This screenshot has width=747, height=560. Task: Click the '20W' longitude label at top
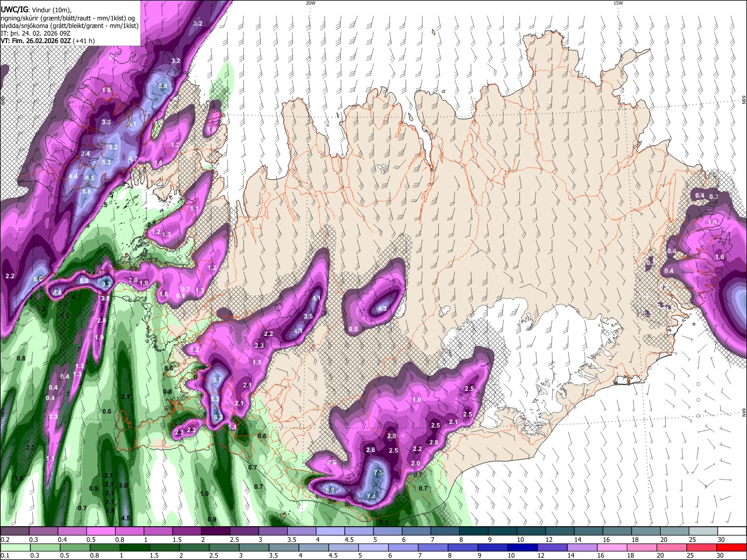(310, 3)
